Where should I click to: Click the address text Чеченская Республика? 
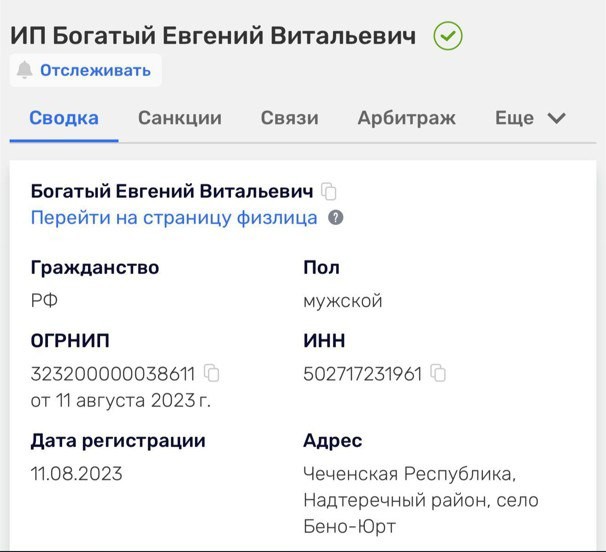click(409, 473)
